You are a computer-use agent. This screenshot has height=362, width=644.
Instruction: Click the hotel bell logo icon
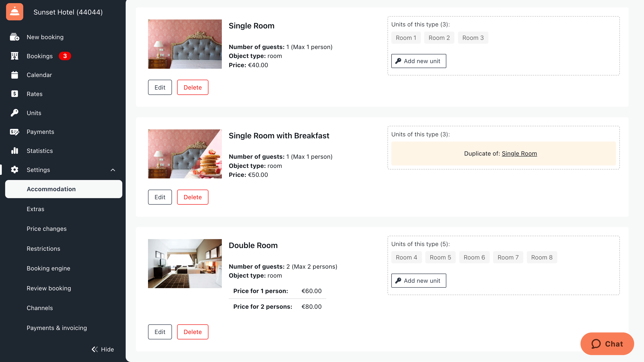[15, 12]
